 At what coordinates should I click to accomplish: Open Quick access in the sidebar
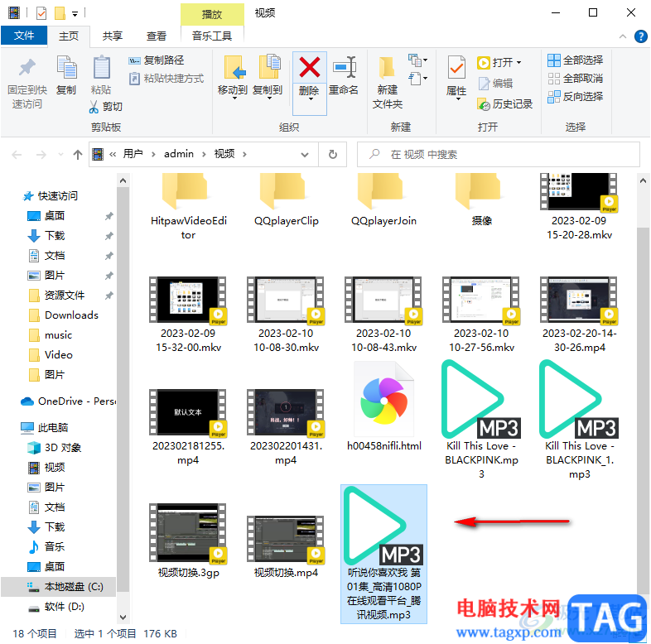57,196
